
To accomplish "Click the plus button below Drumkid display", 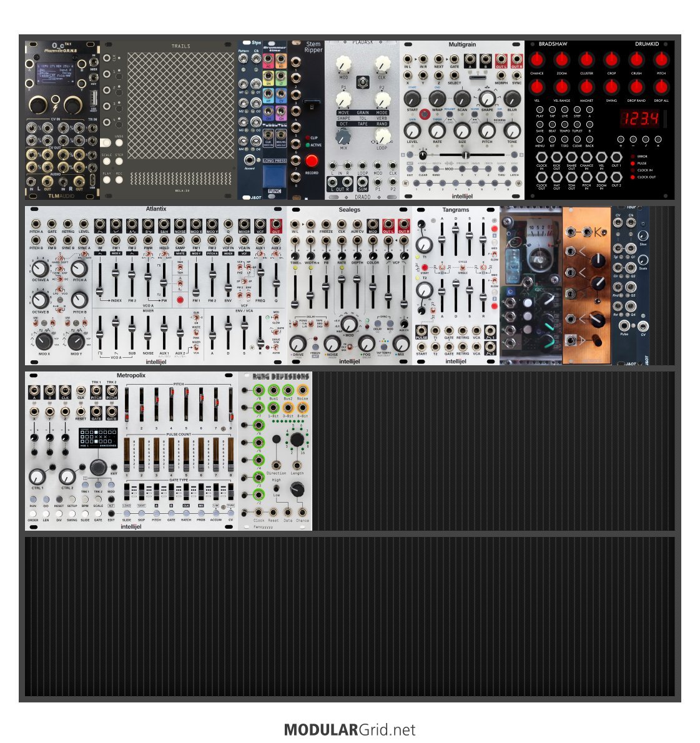I will pyautogui.click(x=621, y=139).
